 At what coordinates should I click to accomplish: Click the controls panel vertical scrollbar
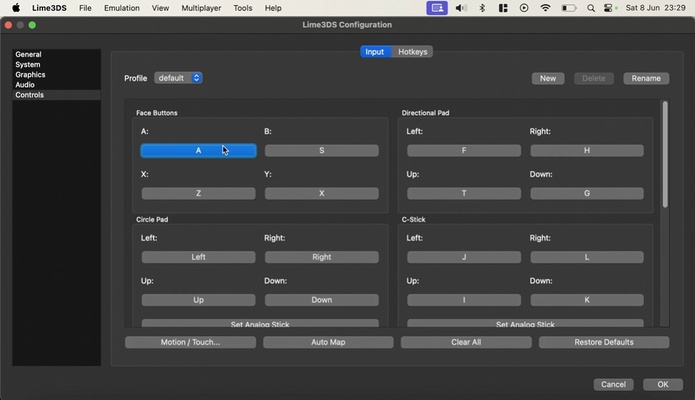coord(665,154)
